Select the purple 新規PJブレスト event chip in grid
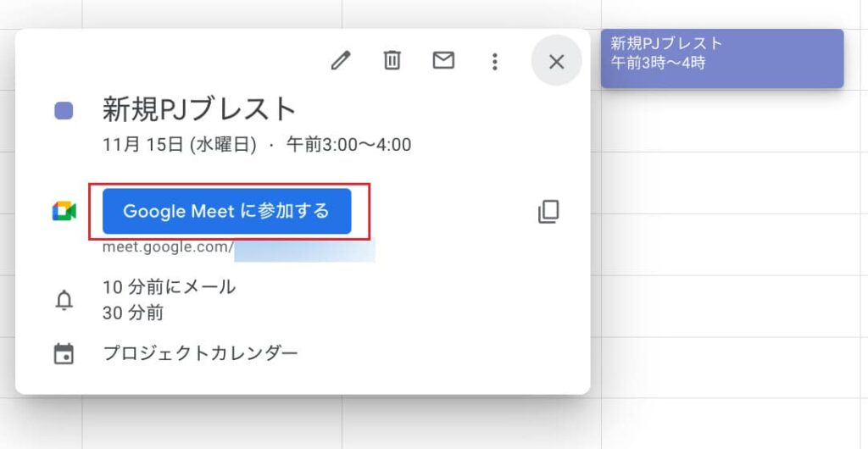This screenshot has width=868, height=449. 721,58
